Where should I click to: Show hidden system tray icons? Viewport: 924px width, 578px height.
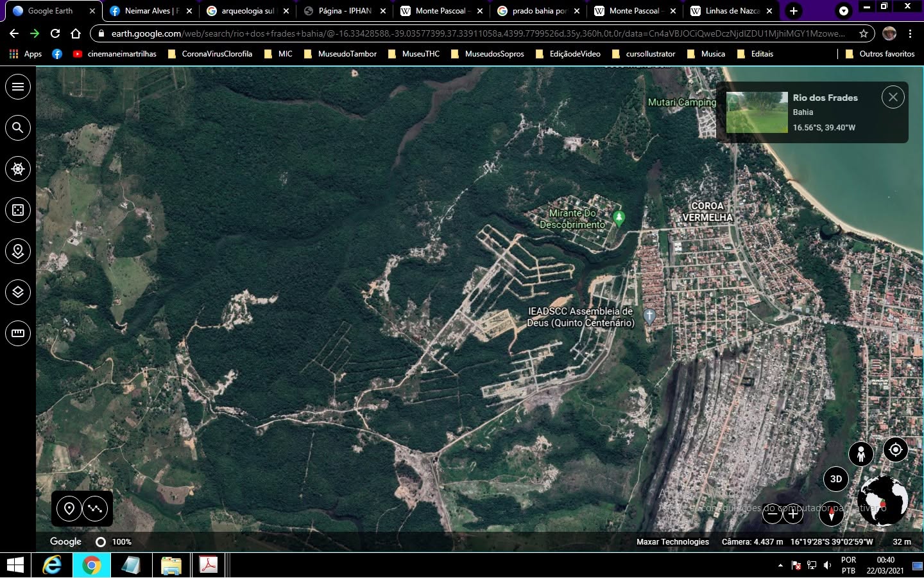click(780, 565)
